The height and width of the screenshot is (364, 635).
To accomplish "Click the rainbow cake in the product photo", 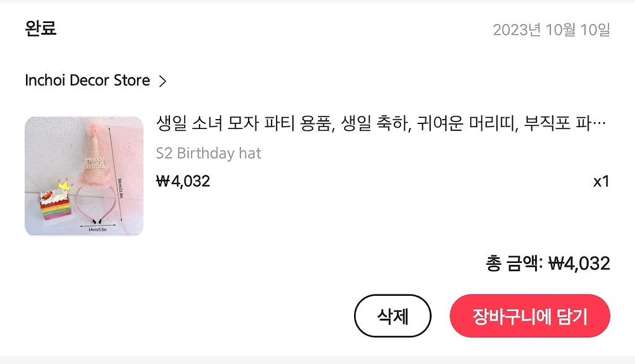I will [55, 206].
